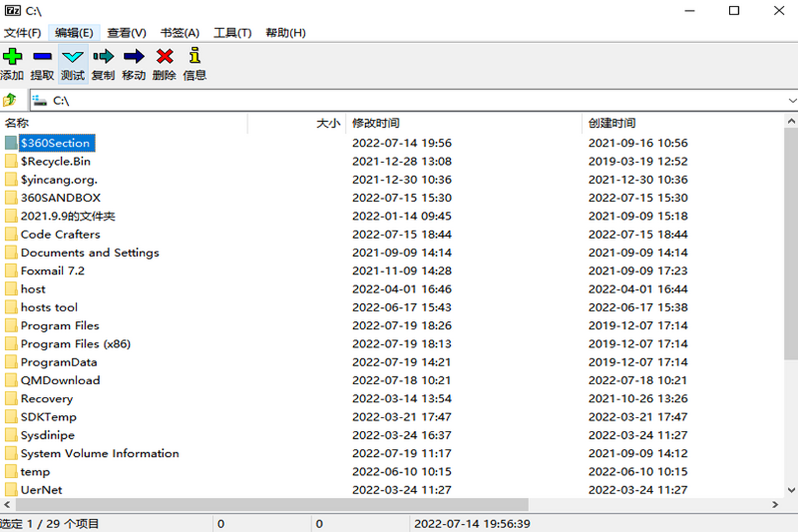798x532 pixels.
Task: Open the Edit (编辑) menu
Action: point(74,33)
